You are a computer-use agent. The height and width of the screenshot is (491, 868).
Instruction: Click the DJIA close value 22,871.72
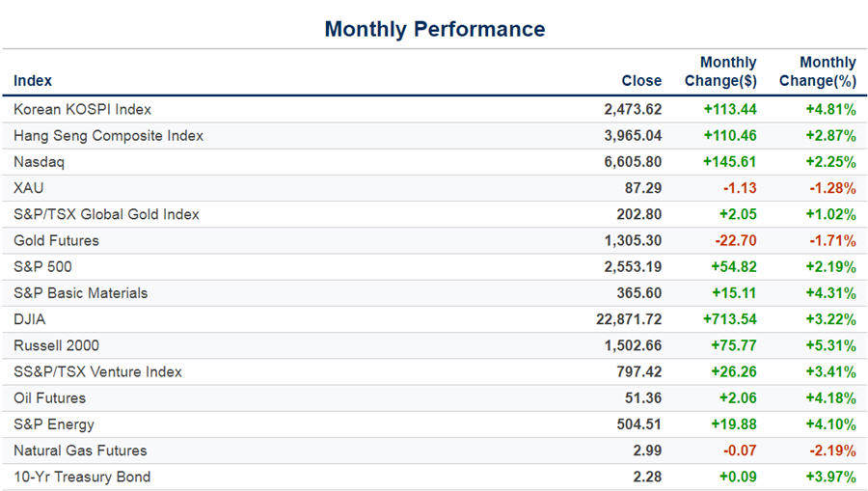(x=623, y=319)
